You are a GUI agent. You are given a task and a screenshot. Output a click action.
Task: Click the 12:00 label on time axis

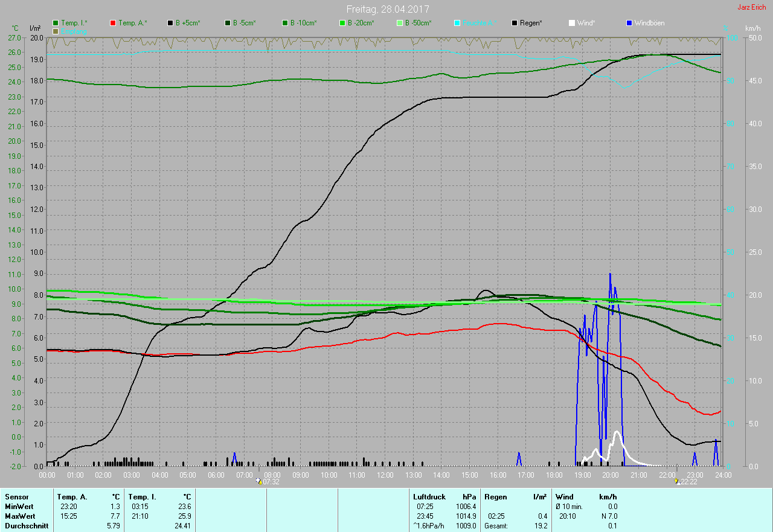click(385, 475)
